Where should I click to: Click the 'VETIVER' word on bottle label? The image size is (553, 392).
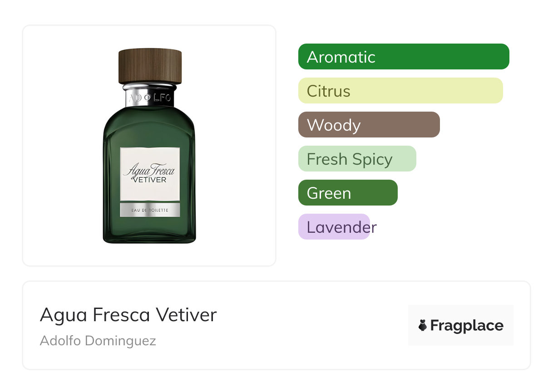coord(150,180)
